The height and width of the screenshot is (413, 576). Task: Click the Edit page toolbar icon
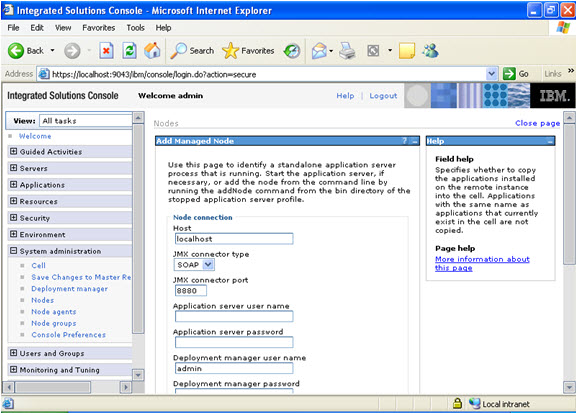pos(373,51)
